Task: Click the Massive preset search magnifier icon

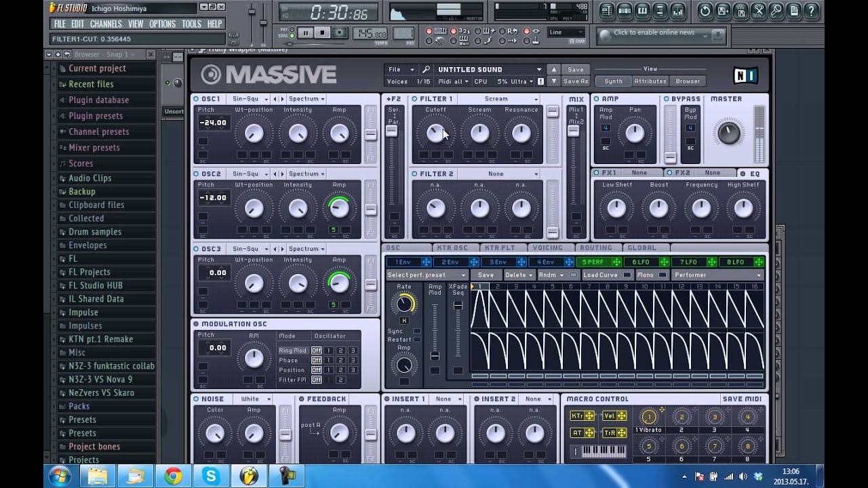Action: point(426,69)
